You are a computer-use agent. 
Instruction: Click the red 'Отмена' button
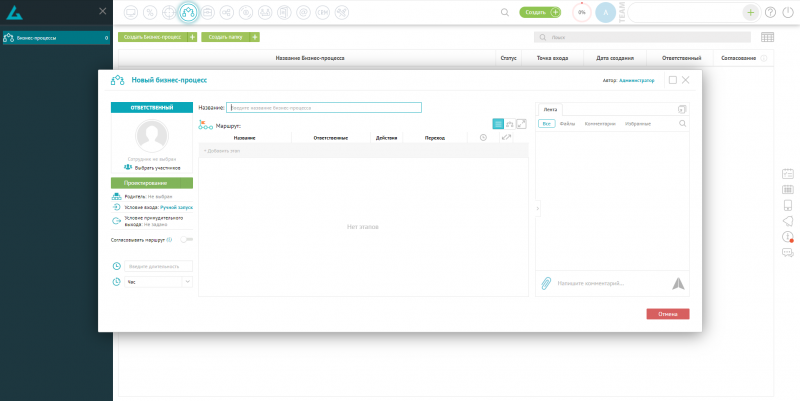[667, 314]
